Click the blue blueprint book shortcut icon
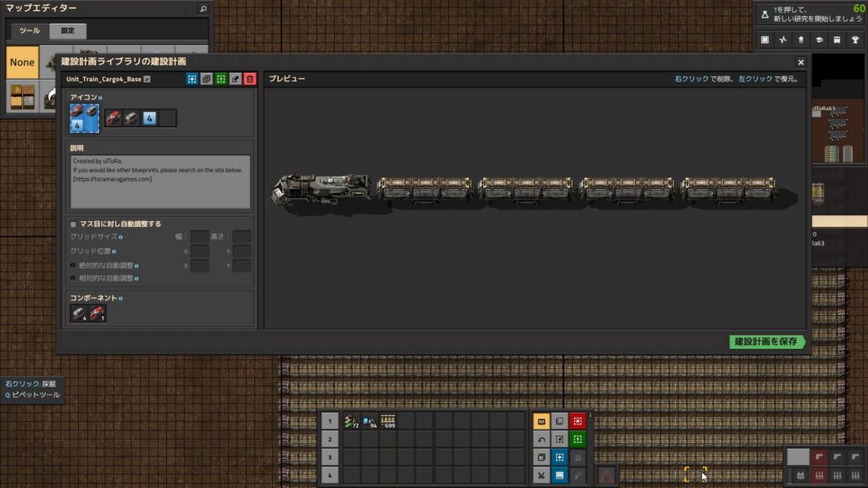The width and height of the screenshot is (868, 488). tap(559, 475)
